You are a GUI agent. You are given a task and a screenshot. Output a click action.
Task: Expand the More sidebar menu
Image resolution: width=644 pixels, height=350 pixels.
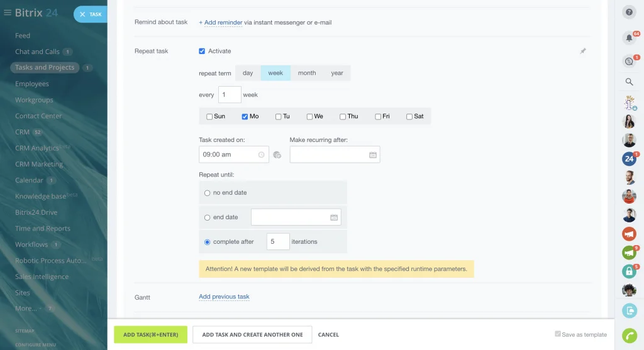coord(26,309)
